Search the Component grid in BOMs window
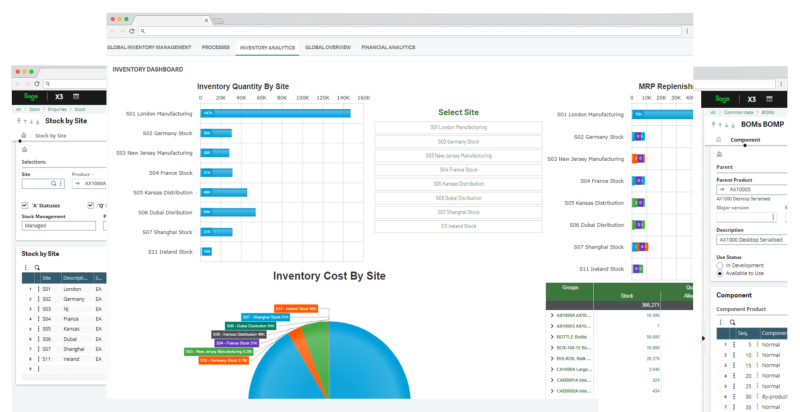Viewport: 800px width, 412px height. pos(732,322)
